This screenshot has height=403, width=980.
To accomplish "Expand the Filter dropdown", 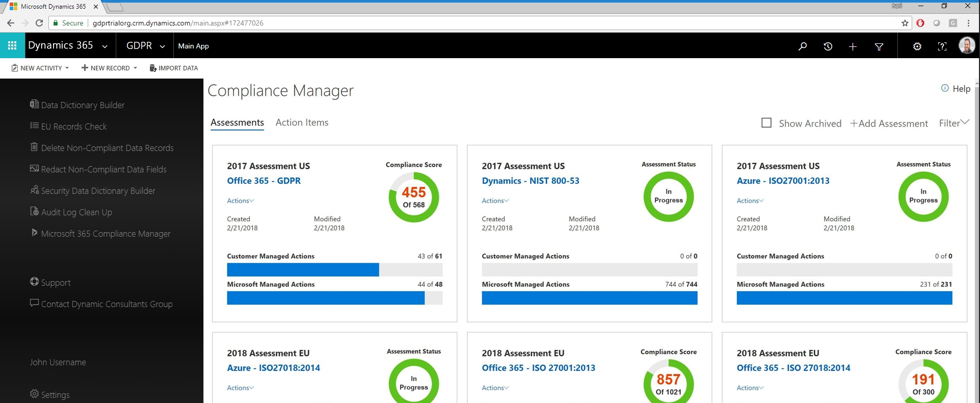I will [x=954, y=123].
